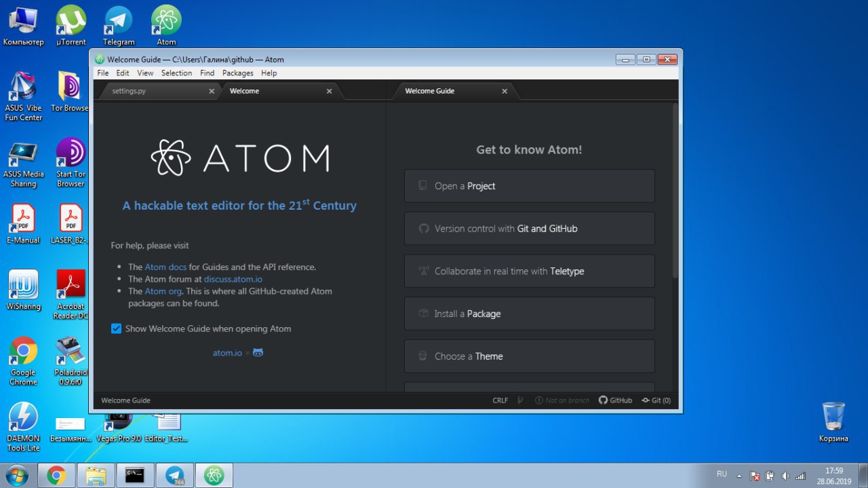Open the Tor Browser folder icon
868x488 pixels.
71,92
